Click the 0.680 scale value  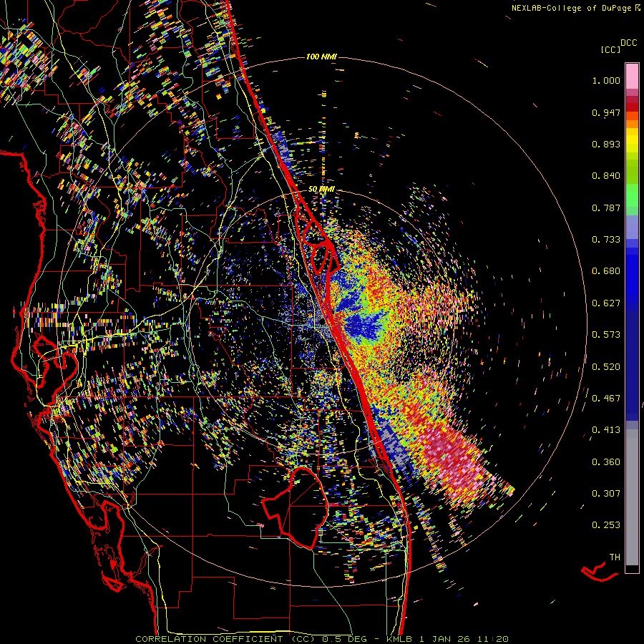coord(606,271)
